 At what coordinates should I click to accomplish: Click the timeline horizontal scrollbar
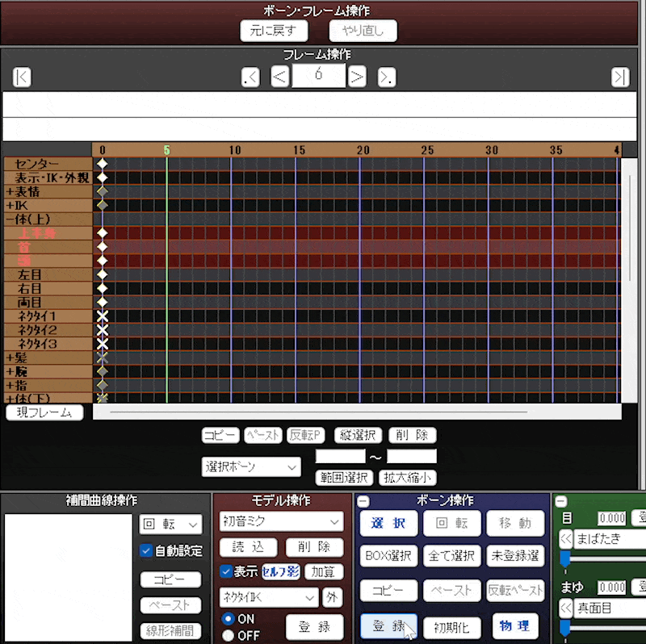pos(357,412)
